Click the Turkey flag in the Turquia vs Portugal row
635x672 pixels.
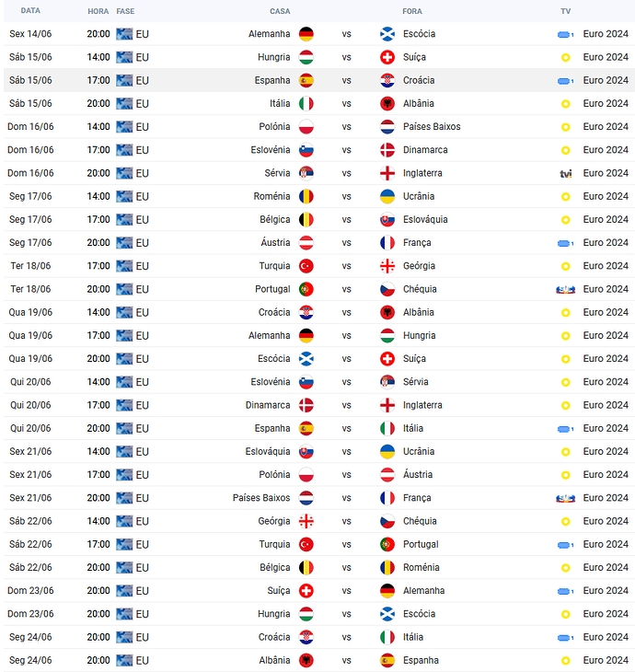306,544
